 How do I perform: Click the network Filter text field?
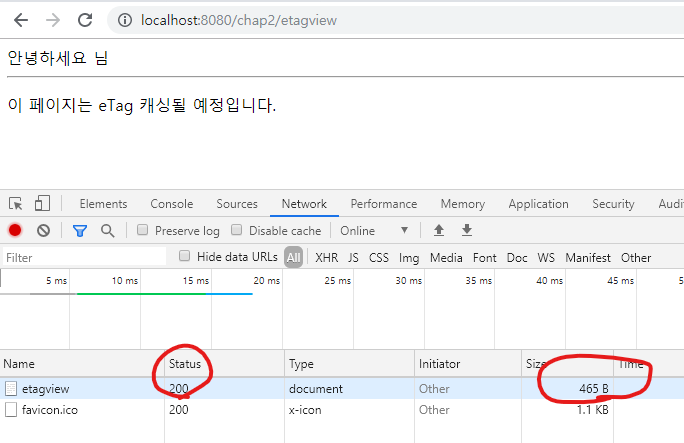(85, 257)
